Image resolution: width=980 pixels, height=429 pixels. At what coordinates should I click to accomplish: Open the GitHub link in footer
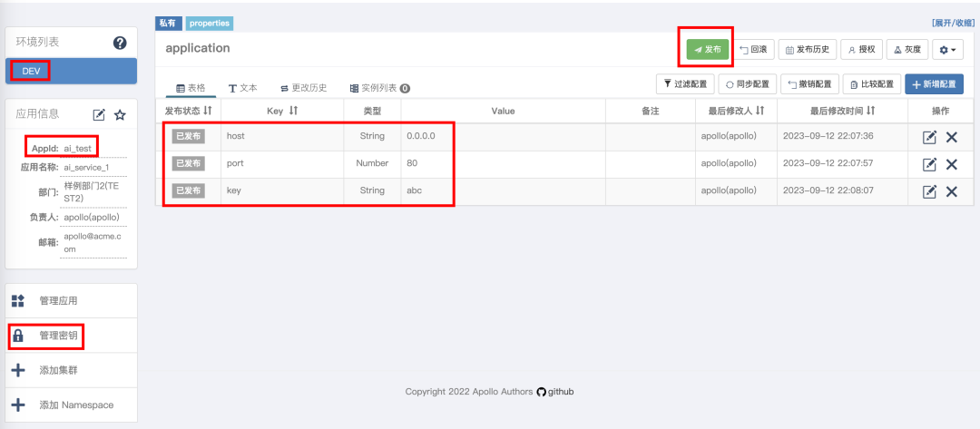(555, 392)
